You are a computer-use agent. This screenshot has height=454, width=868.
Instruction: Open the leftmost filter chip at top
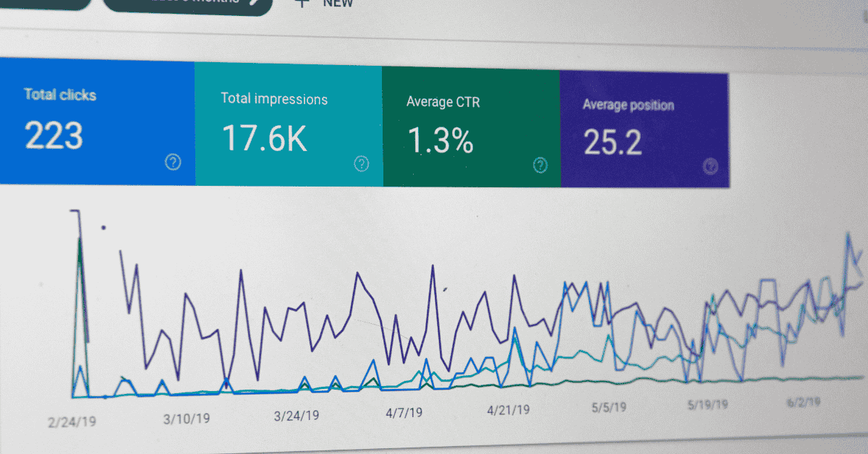43,3
